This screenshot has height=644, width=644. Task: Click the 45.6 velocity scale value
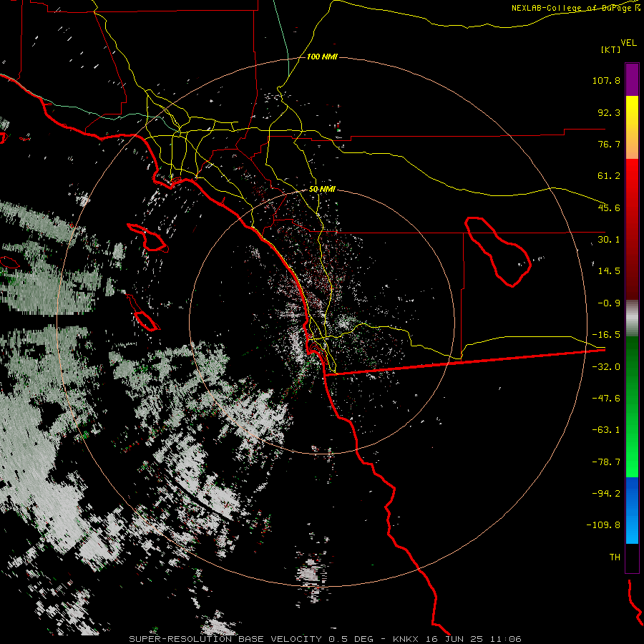pyautogui.click(x=609, y=208)
